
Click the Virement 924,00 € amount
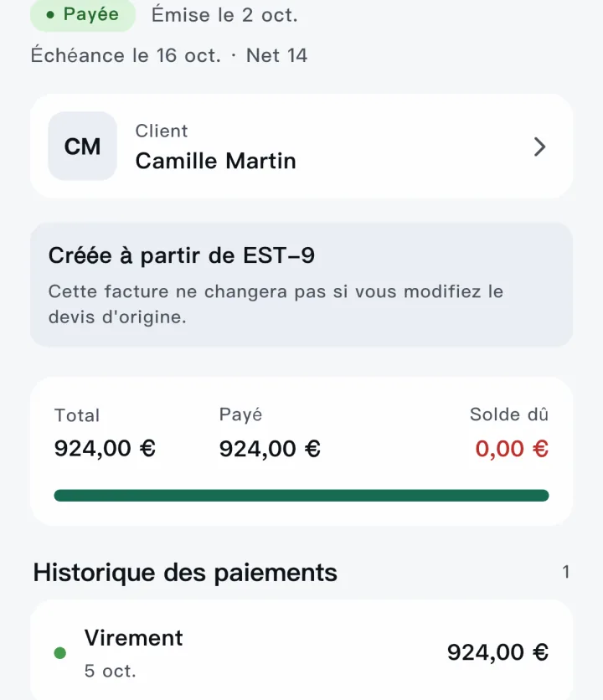(x=498, y=652)
